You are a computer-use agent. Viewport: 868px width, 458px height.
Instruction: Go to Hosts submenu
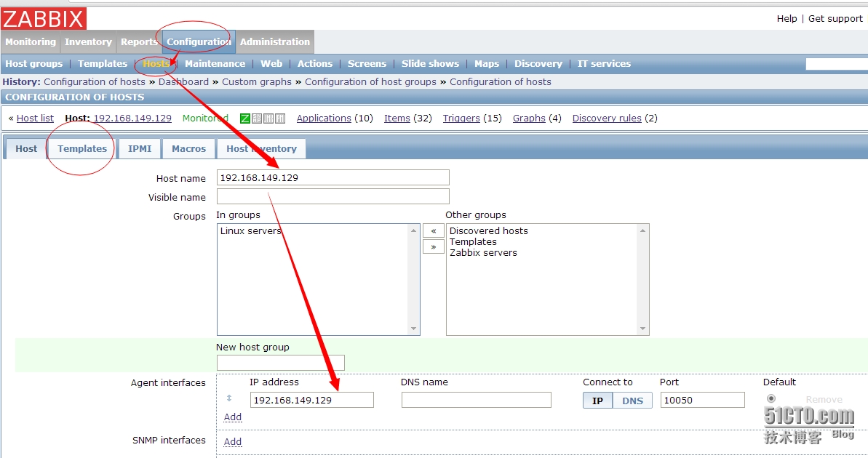click(156, 64)
